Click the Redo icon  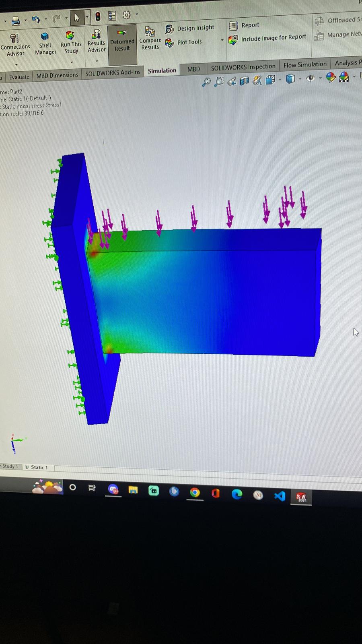(56, 19)
